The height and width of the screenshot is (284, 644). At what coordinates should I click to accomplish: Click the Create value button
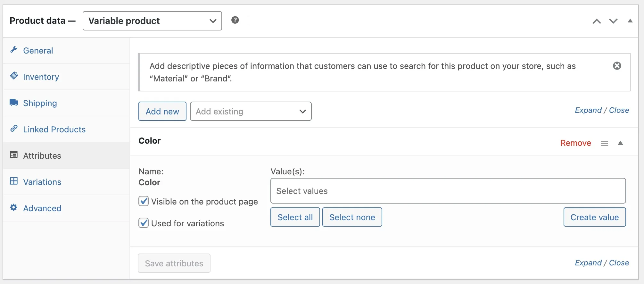595,217
